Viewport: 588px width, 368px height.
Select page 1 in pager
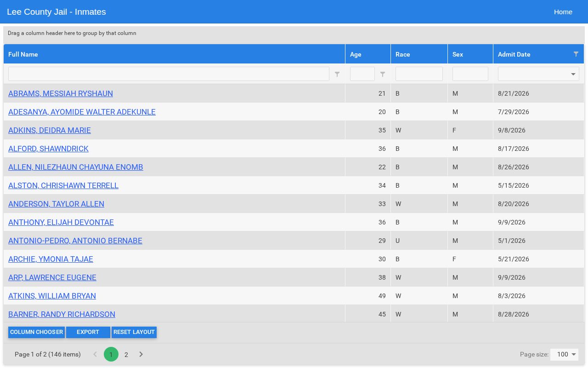[111, 354]
